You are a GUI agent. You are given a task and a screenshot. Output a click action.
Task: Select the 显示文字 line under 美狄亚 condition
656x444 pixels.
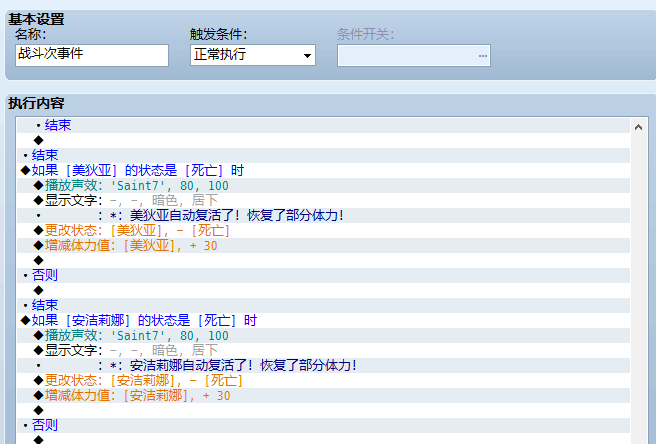click(x=323, y=201)
